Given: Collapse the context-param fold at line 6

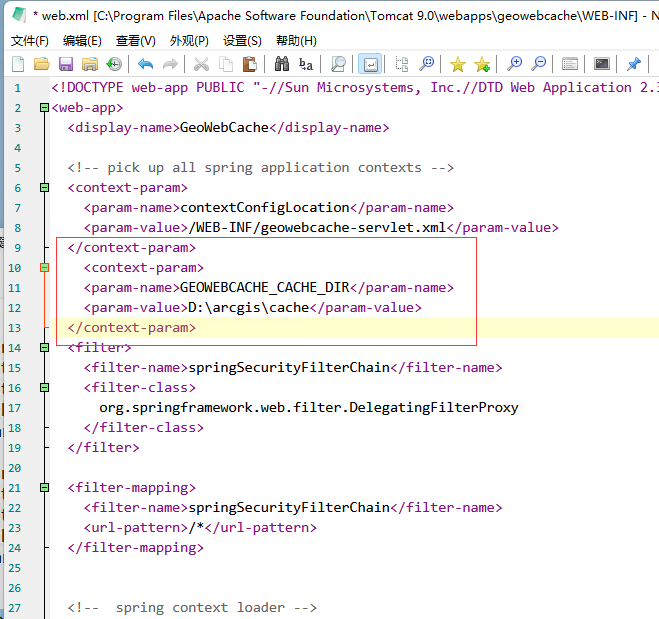Looking at the screenshot, I should pos(44,187).
